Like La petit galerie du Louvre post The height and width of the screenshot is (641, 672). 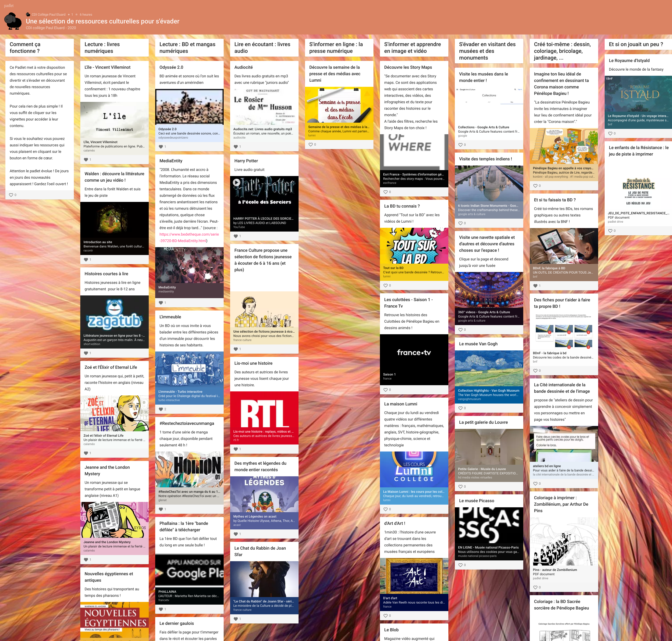(461, 487)
